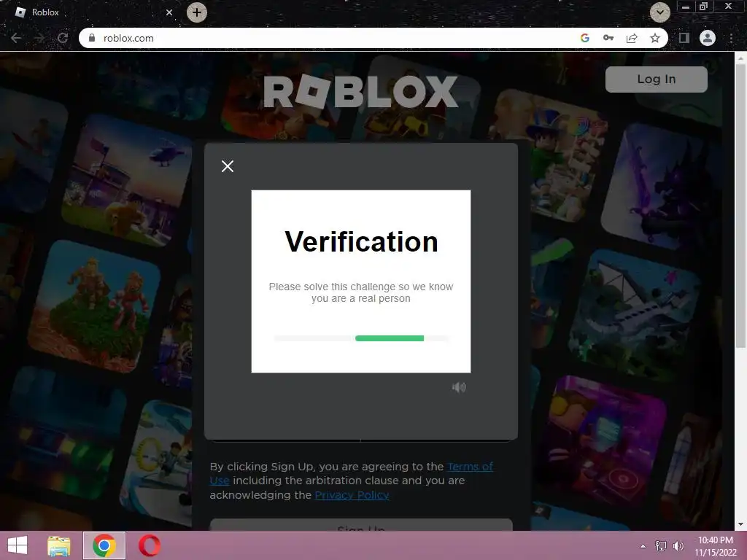
Task: Click the Roblox logo at the top
Action: click(x=360, y=91)
